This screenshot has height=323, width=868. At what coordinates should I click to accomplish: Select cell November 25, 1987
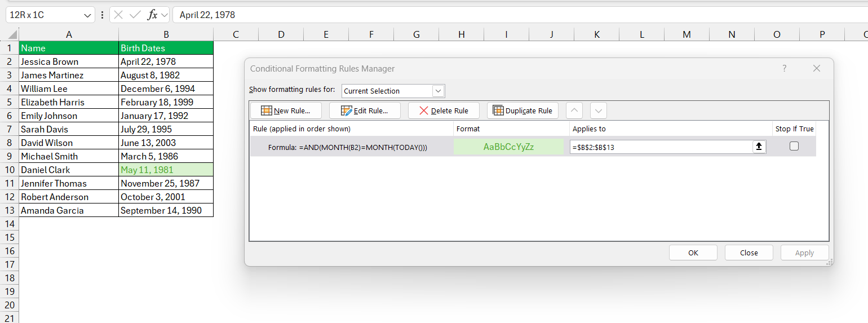tap(166, 183)
